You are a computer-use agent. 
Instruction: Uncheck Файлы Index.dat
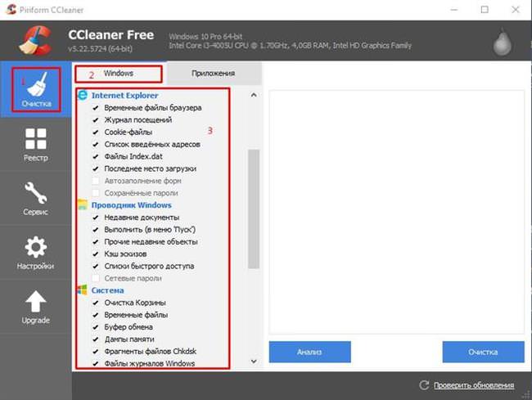tap(96, 156)
